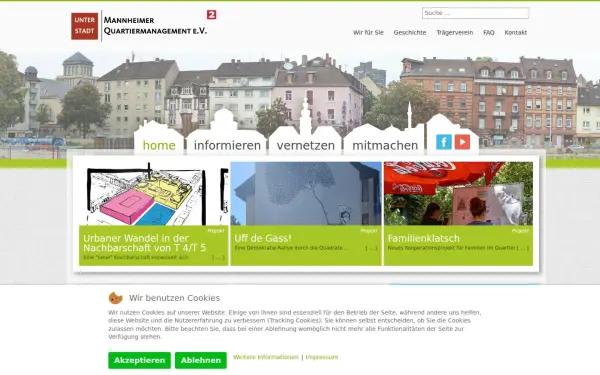Click the Projekt label on Urbaner Wandel card

(x=216, y=231)
